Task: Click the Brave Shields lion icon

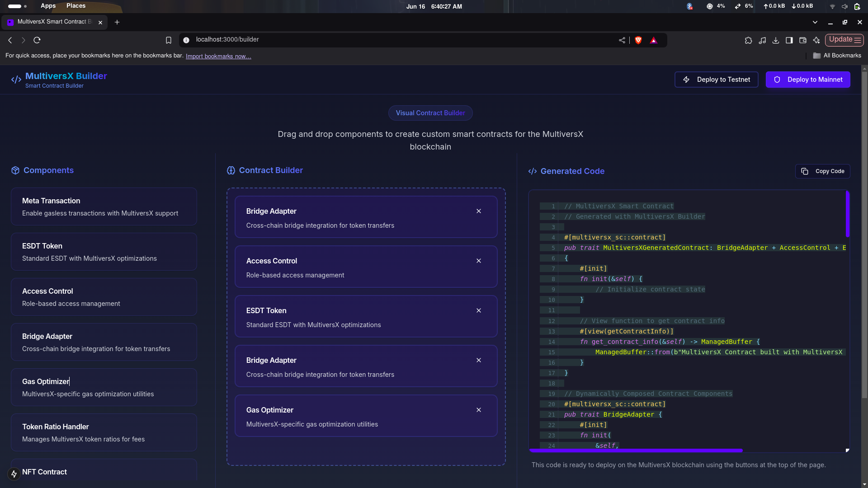Action: 638,40
